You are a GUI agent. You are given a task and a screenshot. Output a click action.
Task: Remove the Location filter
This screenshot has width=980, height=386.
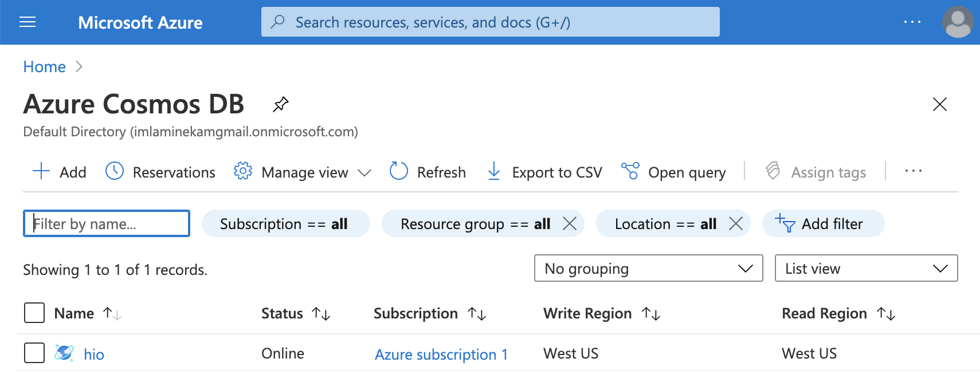tap(736, 223)
